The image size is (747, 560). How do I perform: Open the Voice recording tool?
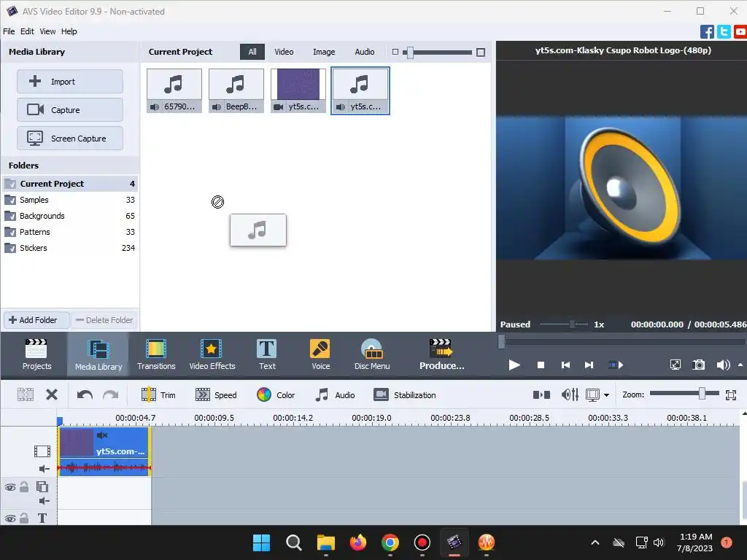pyautogui.click(x=320, y=354)
